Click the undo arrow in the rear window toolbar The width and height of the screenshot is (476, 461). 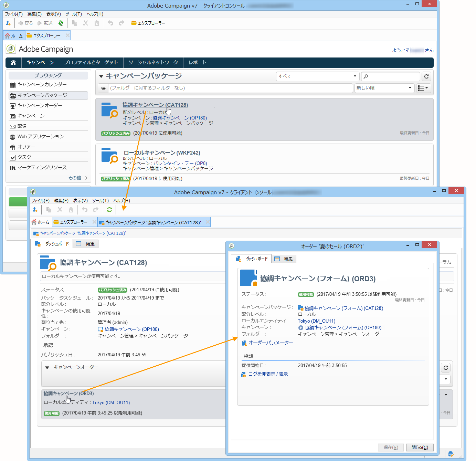point(110,23)
